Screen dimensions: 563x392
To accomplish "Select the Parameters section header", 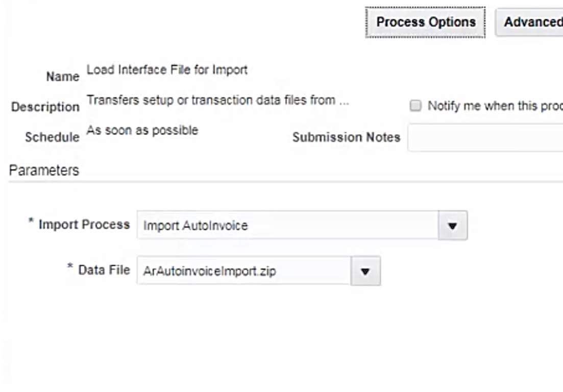I will tap(44, 170).
